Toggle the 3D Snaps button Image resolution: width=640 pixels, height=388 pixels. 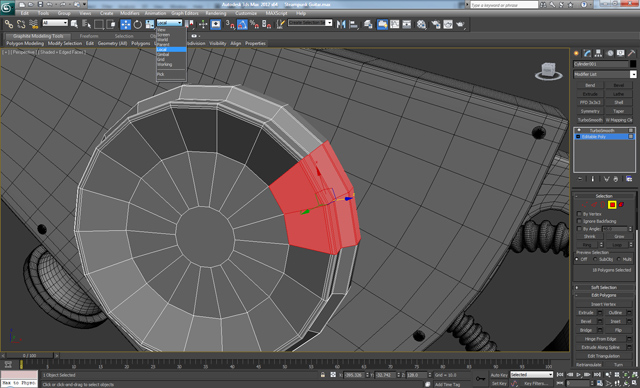pyautogui.click(x=230, y=24)
